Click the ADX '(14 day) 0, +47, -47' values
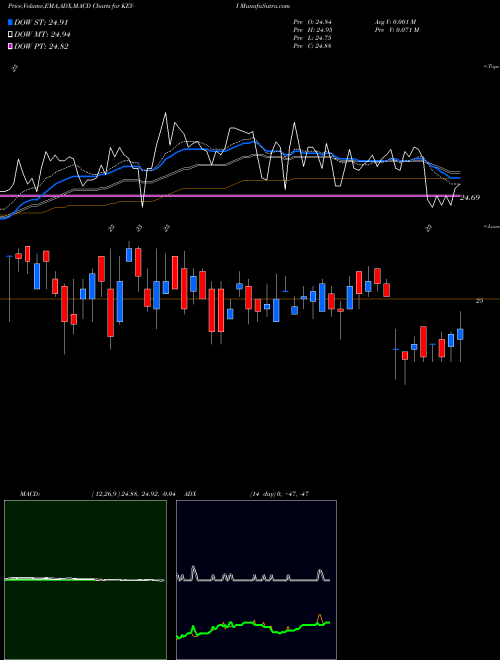Image resolution: width=500 pixels, height=660 pixels. (x=279, y=494)
